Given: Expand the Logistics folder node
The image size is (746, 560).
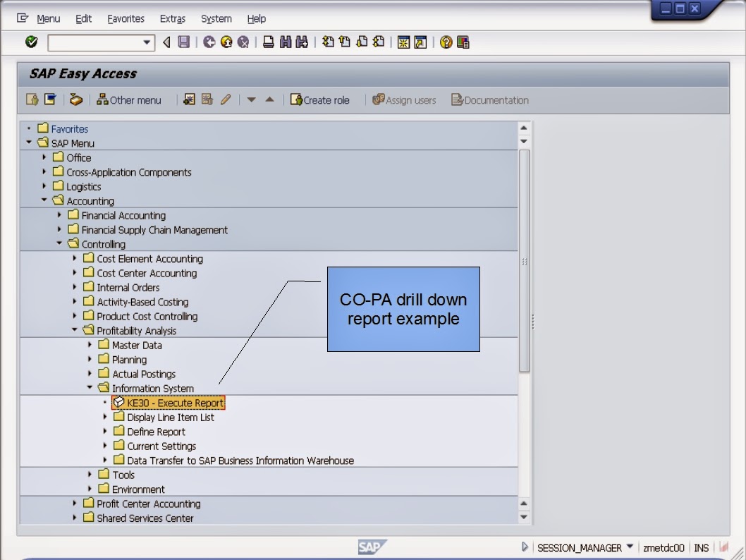Looking at the screenshot, I should pyautogui.click(x=44, y=186).
